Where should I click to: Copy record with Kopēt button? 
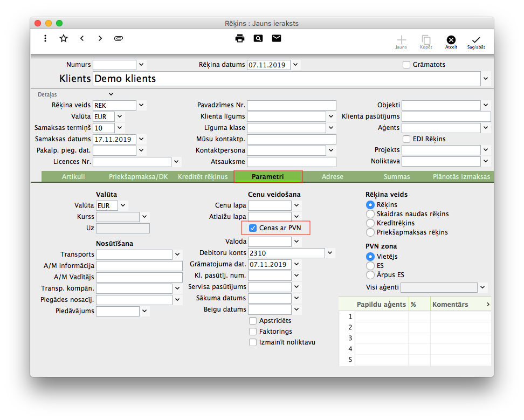pos(426,43)
